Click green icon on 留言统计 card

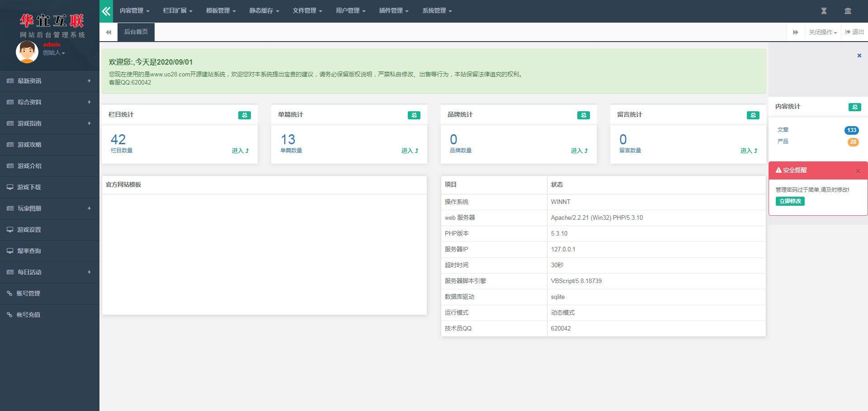753,115
